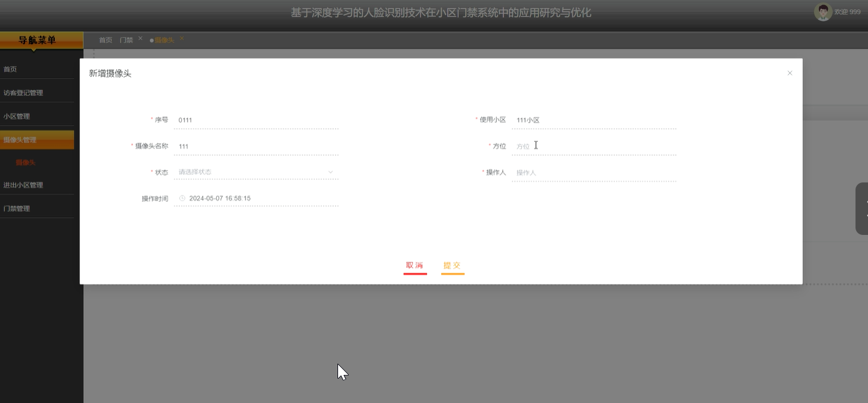Click the clock icon in the 操作时间 field
This screenshot has height=403, width=868.
182,198
